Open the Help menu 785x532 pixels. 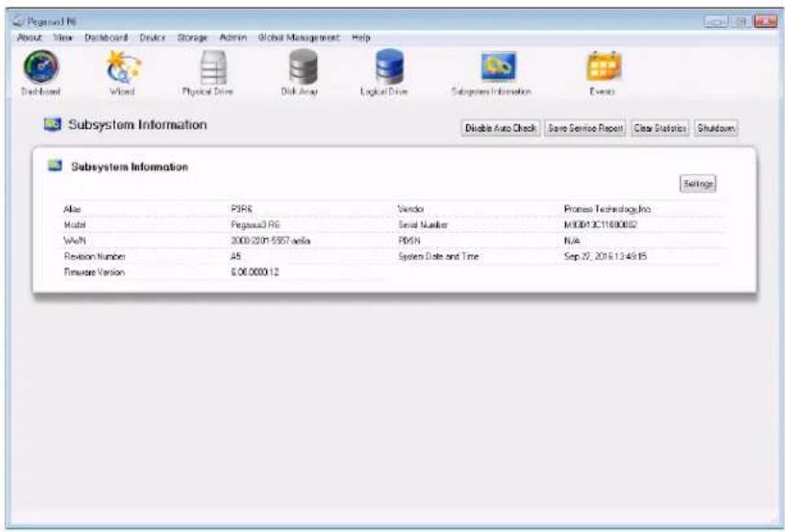tap(360, 37)
